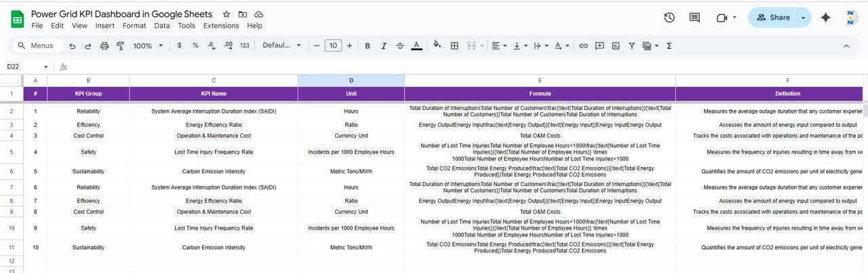Star this spreadsheet document
The height and width of the screenshot is (273, 868).
226,14
